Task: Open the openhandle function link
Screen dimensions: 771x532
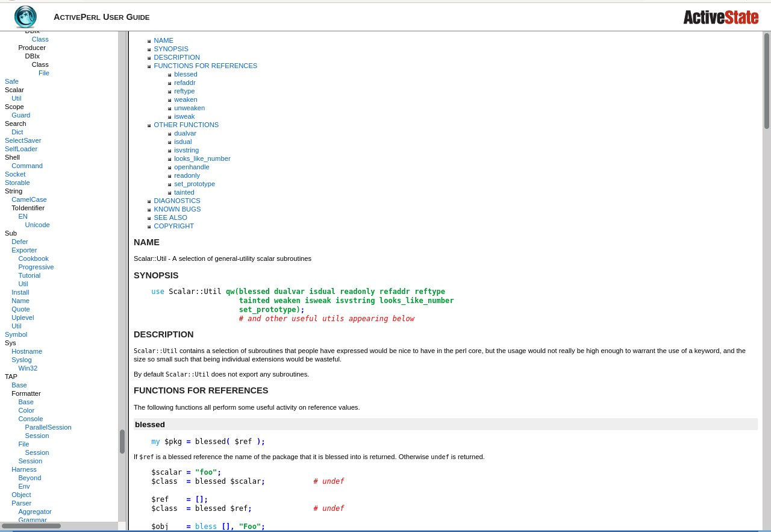Action: pos(192,167)
